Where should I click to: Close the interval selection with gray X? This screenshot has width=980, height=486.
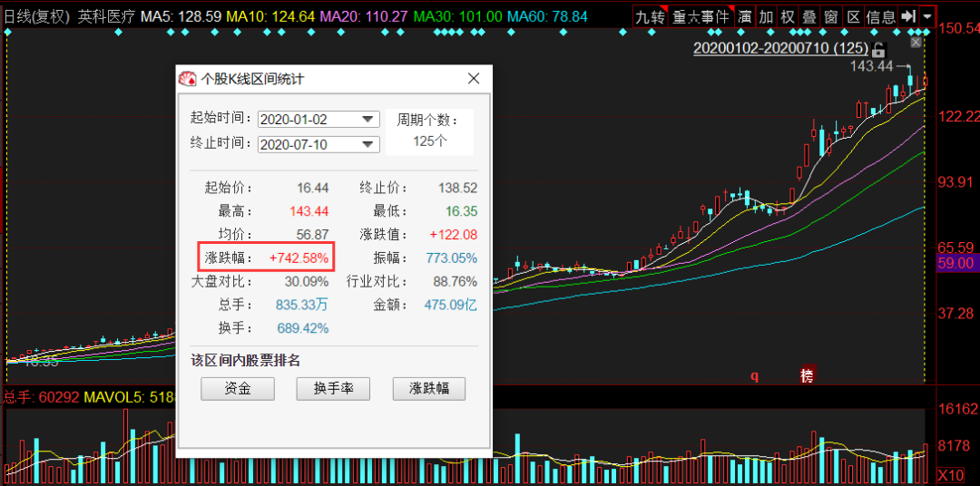[916, 42]
